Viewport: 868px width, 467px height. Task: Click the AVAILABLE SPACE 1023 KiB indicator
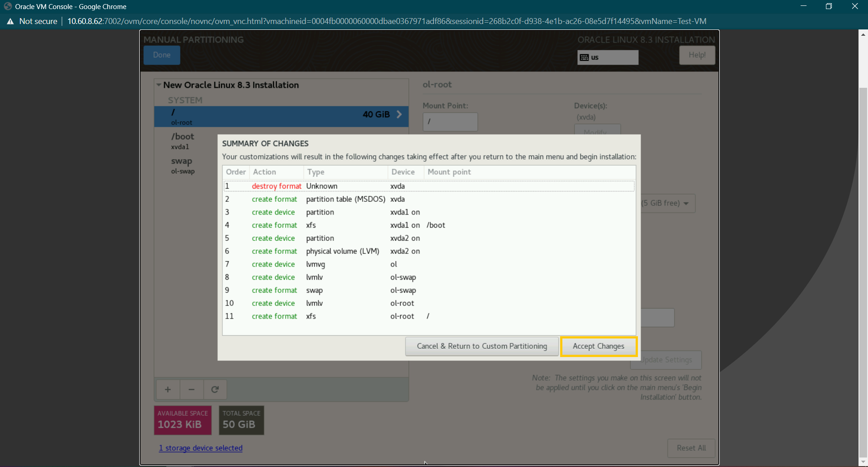[x=183, y=420]
